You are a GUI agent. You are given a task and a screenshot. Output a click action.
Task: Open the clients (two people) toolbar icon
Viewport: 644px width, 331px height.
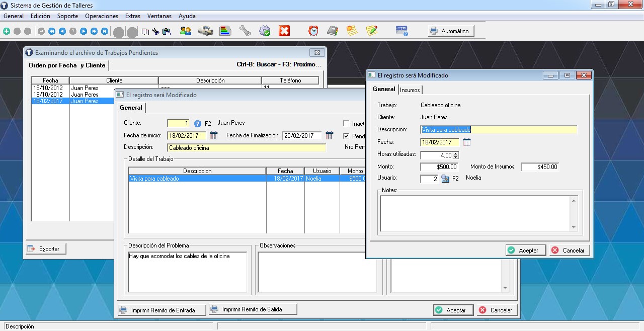coord(185,31)
